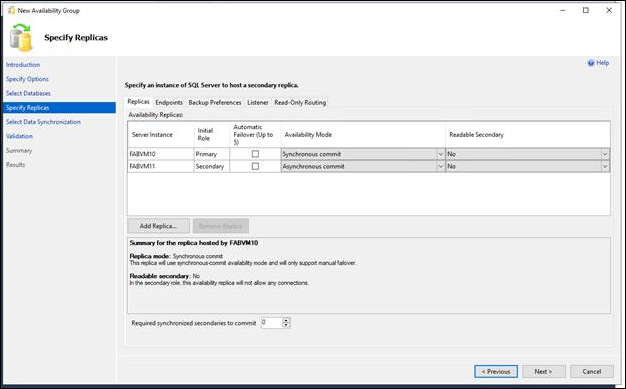Switch to the Endpoints tab
The width and height of the screenshot is (626, 389).
pos(169,103)
